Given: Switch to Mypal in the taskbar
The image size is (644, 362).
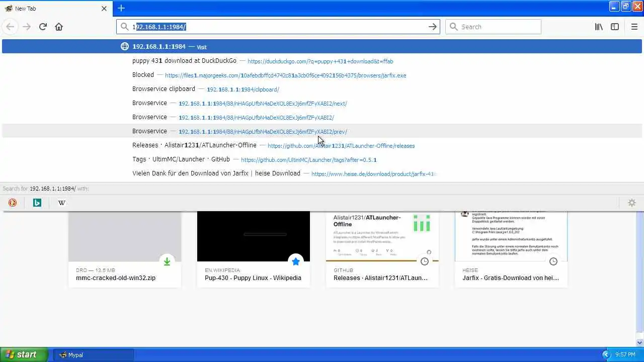Looking at the screenshot, I should click(94, 355).
